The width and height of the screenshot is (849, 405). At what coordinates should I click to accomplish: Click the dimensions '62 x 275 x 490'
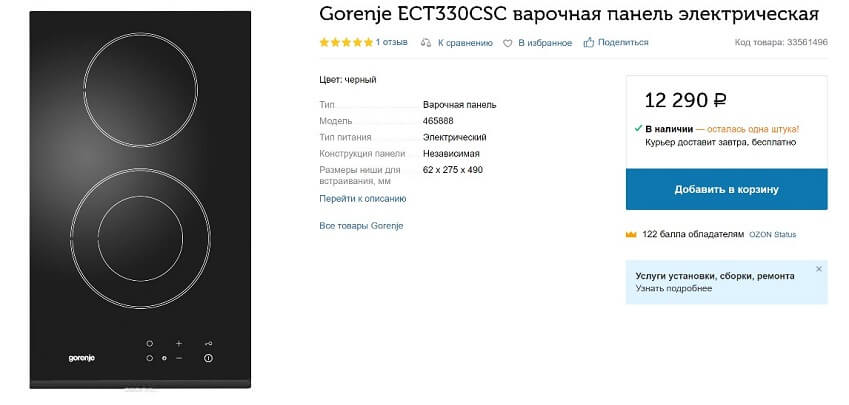[453, 169]
